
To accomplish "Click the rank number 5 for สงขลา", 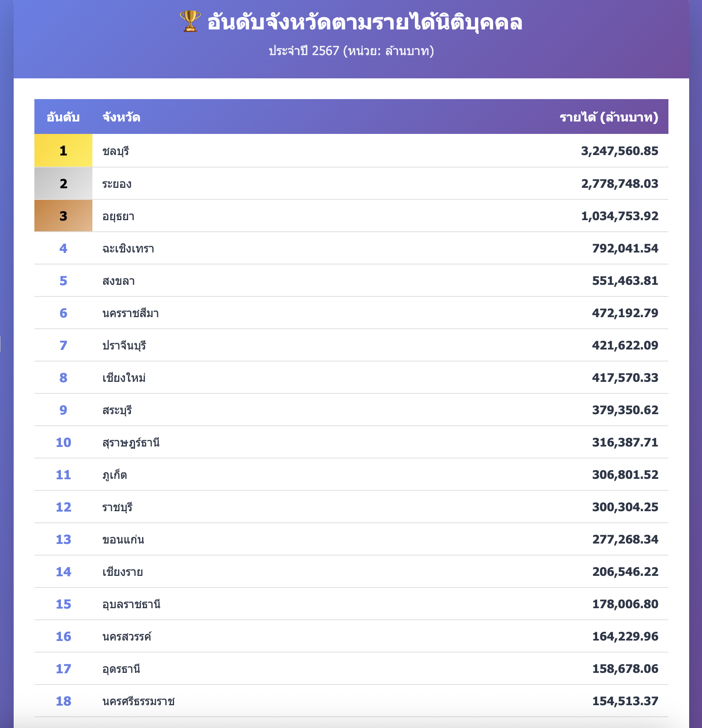I will coord(63,281).
